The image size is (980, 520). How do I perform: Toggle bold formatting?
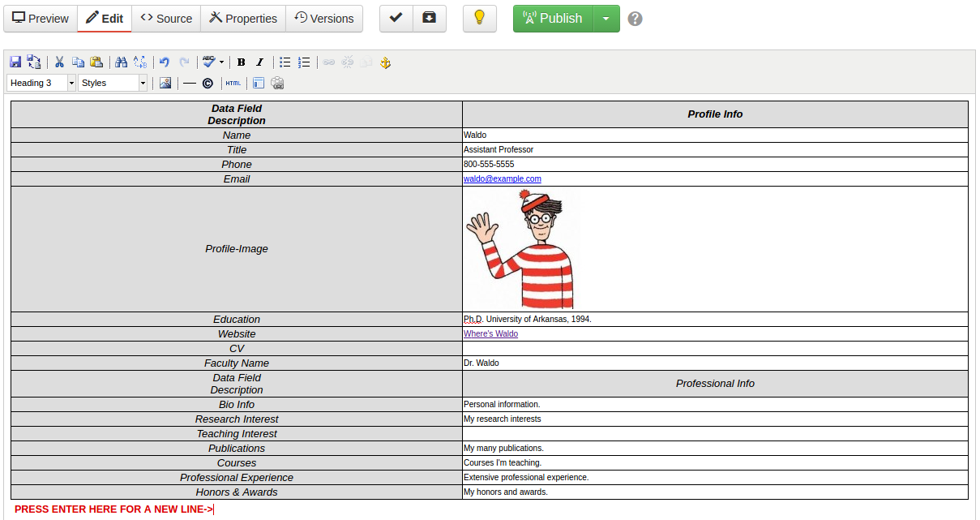[242, 62]
